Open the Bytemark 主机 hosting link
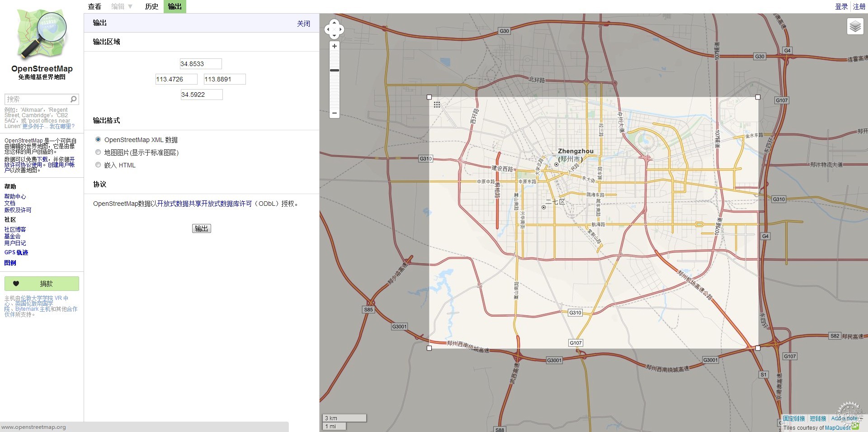 [33, 309]
